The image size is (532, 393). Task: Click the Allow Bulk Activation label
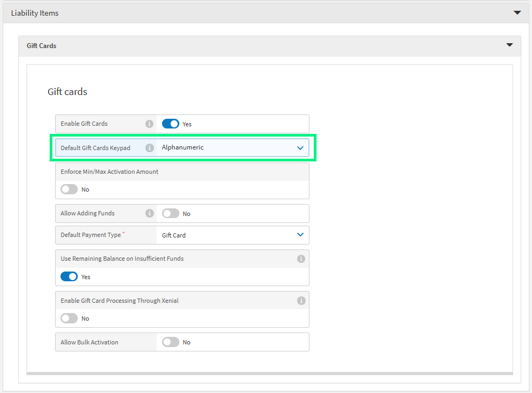(x=90, y=342)
